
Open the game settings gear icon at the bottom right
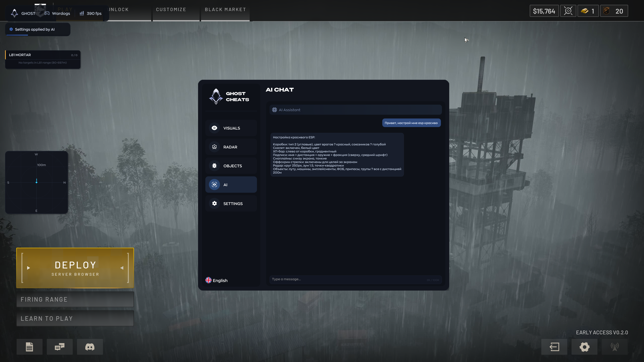point(584,347)
